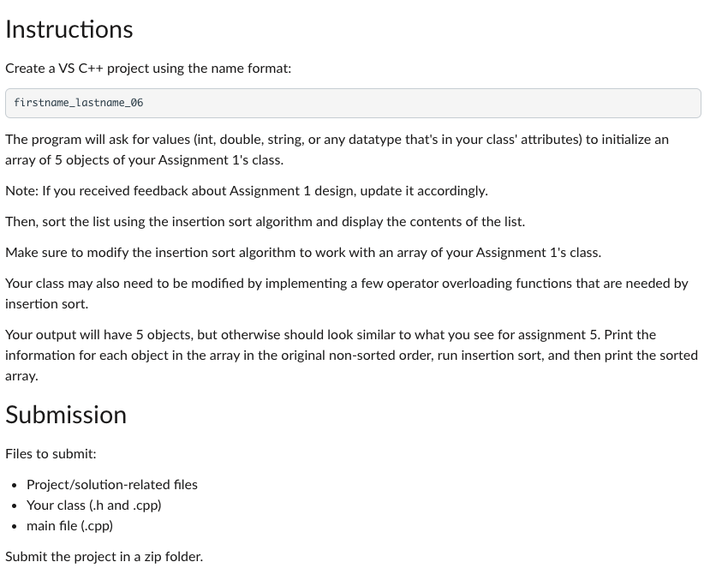Click the 'Create a VS C++ project' line

point(148,69)
